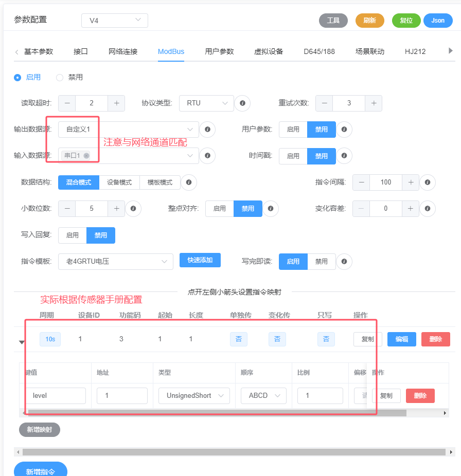Screen dimensions: 461x476
Task: Open info icon for 用户参数 toggle
Action: point(344,130)
